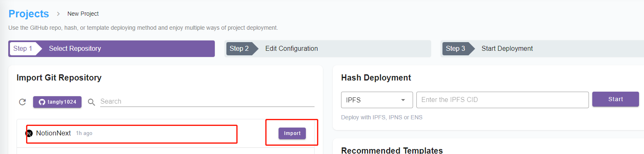The height and width of the screenshot is (154, 644).
Task: Click the breadcrumb chevron separator
Action: coord(58,14)
